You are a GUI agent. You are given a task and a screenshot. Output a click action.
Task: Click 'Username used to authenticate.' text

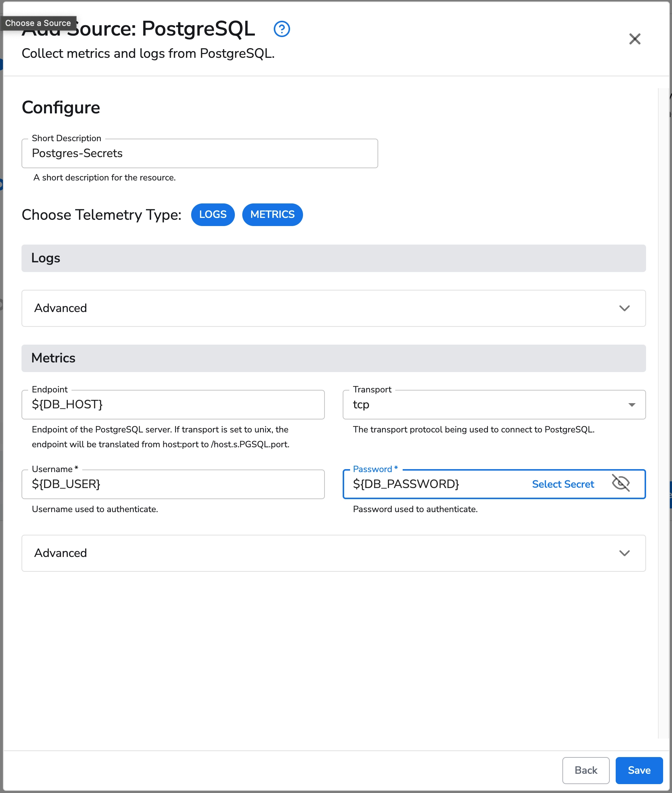(x=95, y=509)
